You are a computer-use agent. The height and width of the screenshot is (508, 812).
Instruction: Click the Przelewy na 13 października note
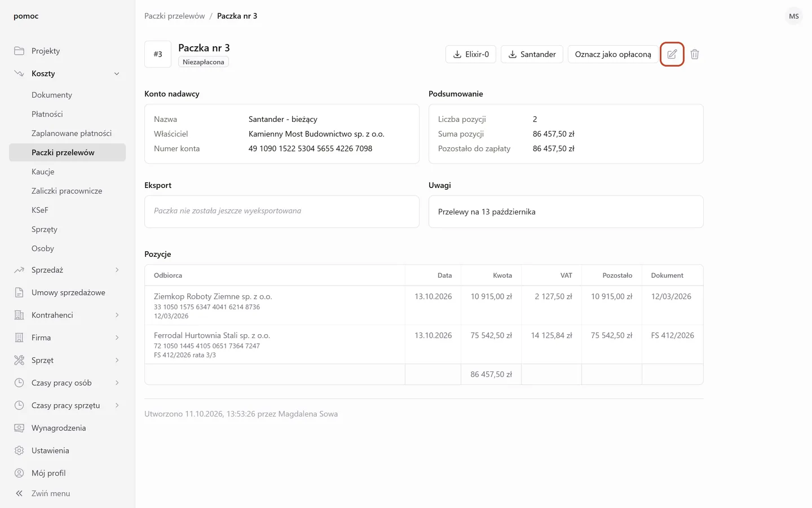tap(487, 212)
